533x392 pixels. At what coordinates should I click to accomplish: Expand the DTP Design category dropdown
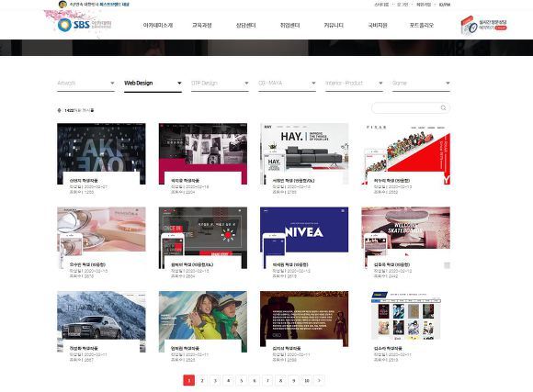(x=220, y=84)
